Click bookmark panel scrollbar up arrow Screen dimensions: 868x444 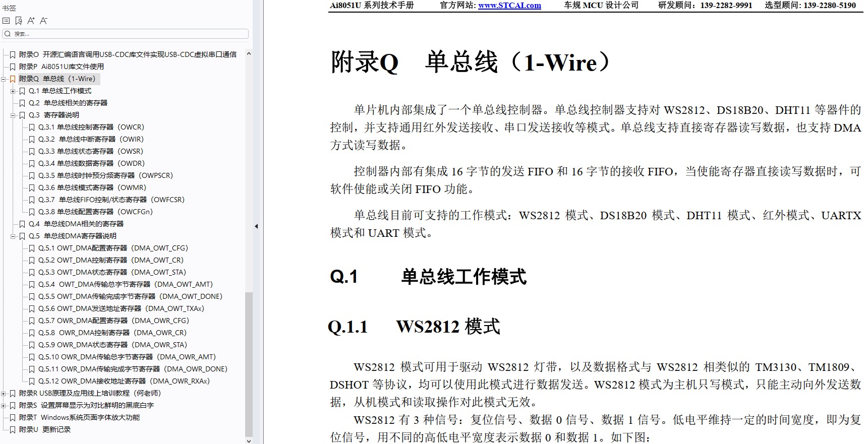point(249,53)
